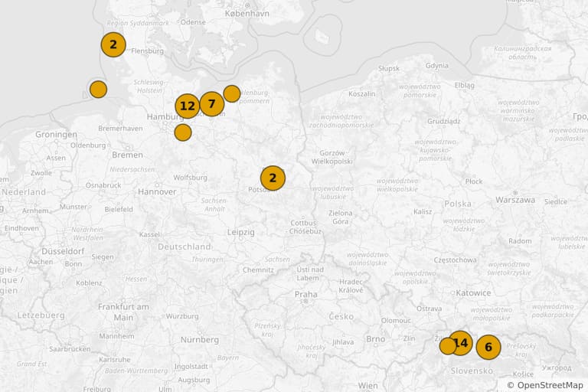
Task: Click the København label on the map
Action: (x=247, y=13)
